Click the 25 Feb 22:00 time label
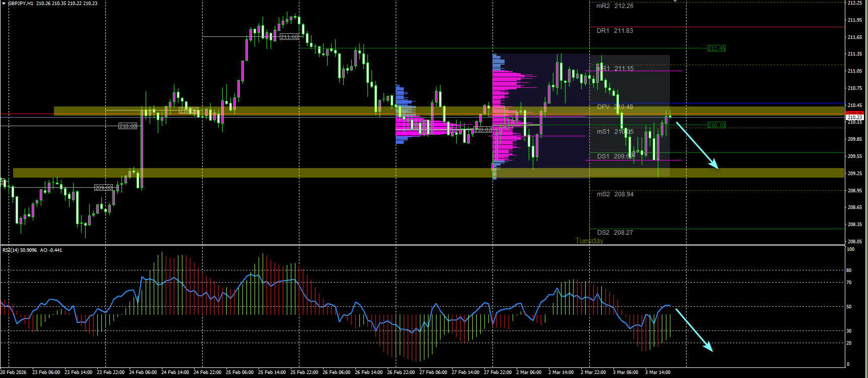 pos(304,372)
